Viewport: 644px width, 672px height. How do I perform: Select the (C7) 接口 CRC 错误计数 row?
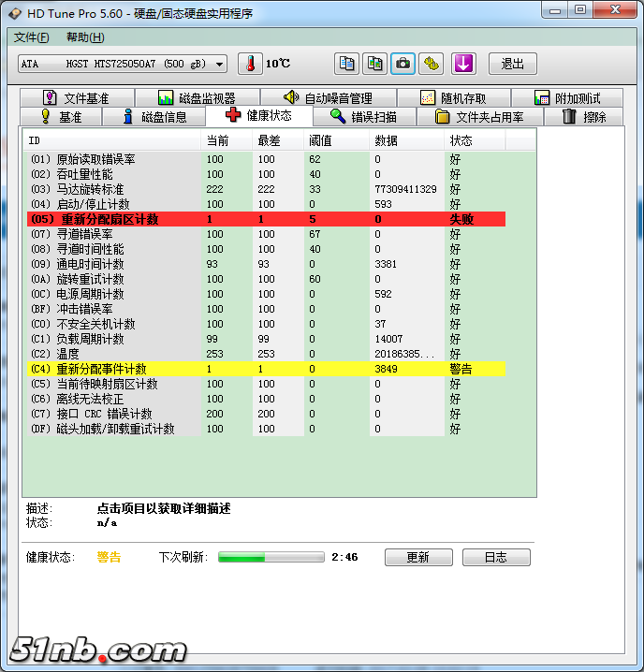(266, 414)
